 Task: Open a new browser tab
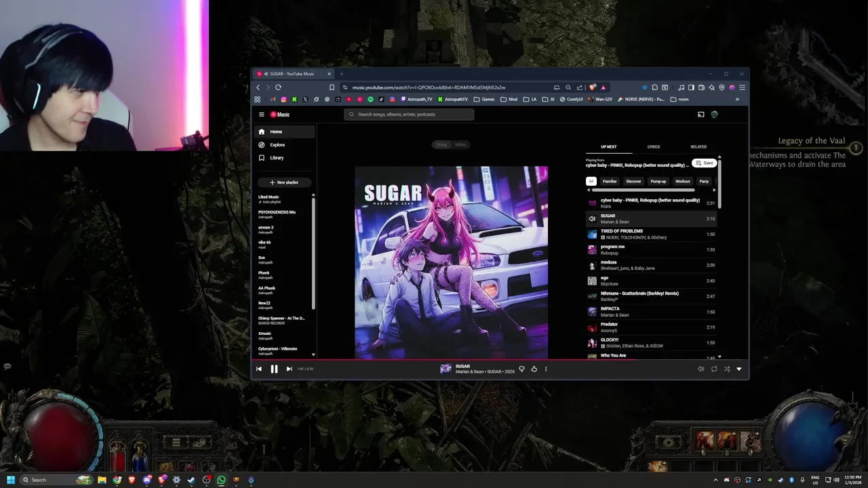(x=342, y=74)
